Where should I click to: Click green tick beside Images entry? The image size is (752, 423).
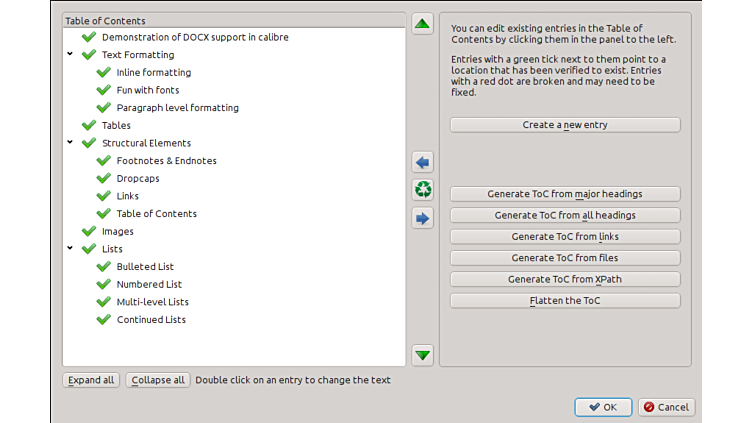(x=89, y=231)
